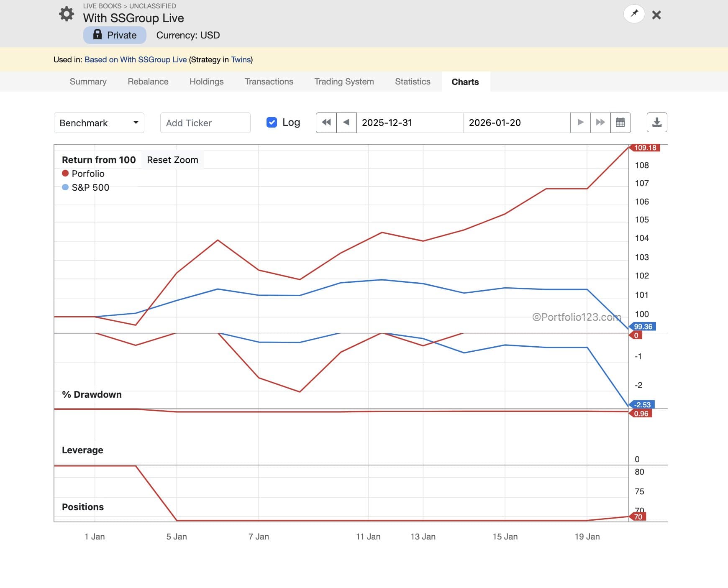
Task: Toggle Porfolio series in legend
Action: point(87,174)
